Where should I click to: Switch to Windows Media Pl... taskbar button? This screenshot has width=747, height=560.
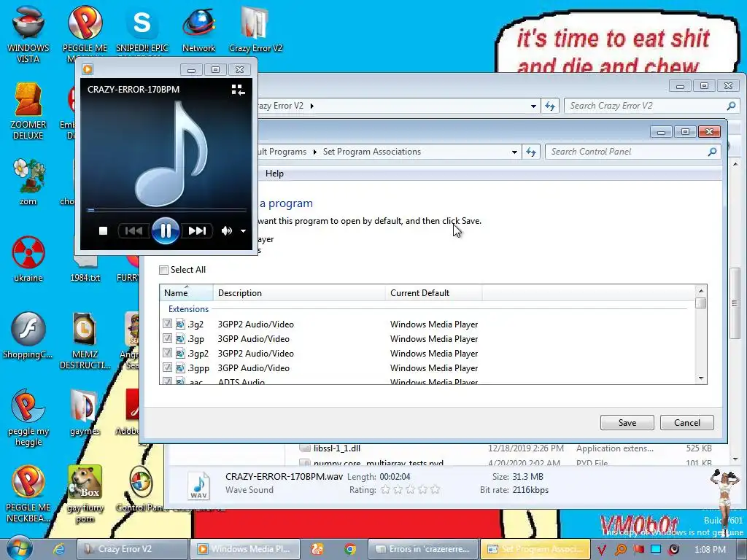245,549
